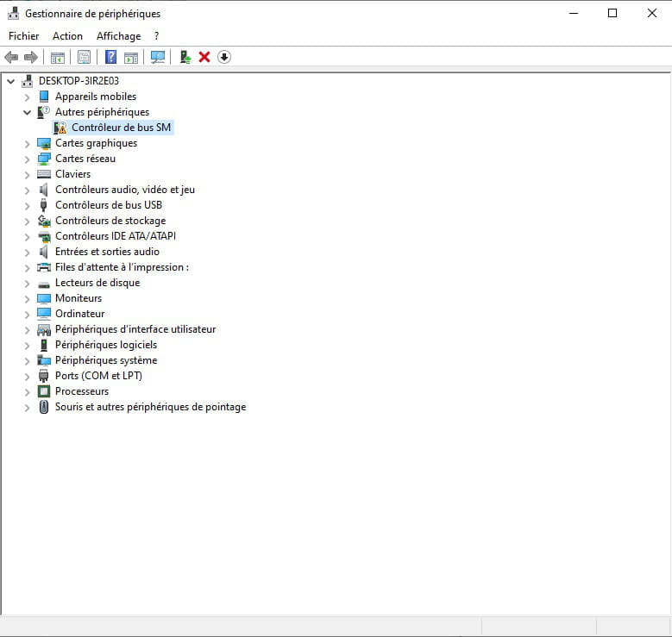Screen dimensions: 672x637
Task: Expand Entrées et sorties audio chevron
Action: pyautogui.click(x=27, y=253)
